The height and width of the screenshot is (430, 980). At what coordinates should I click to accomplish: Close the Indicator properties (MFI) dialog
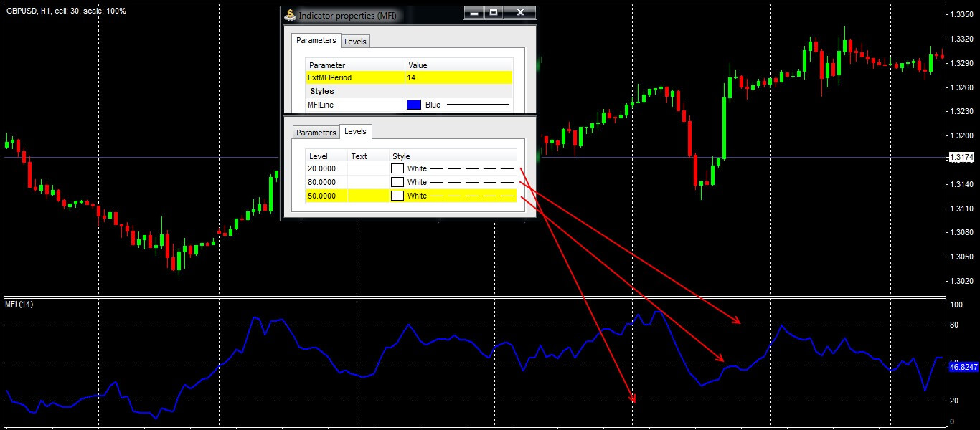click(520, 12)
